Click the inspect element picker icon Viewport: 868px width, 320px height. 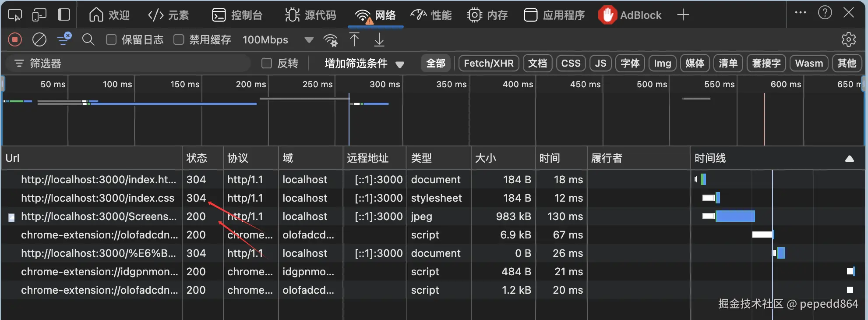click(14, 15)
